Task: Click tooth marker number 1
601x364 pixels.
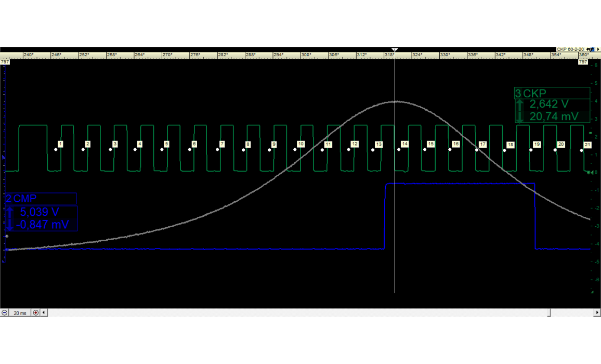Action: point(60,144)
